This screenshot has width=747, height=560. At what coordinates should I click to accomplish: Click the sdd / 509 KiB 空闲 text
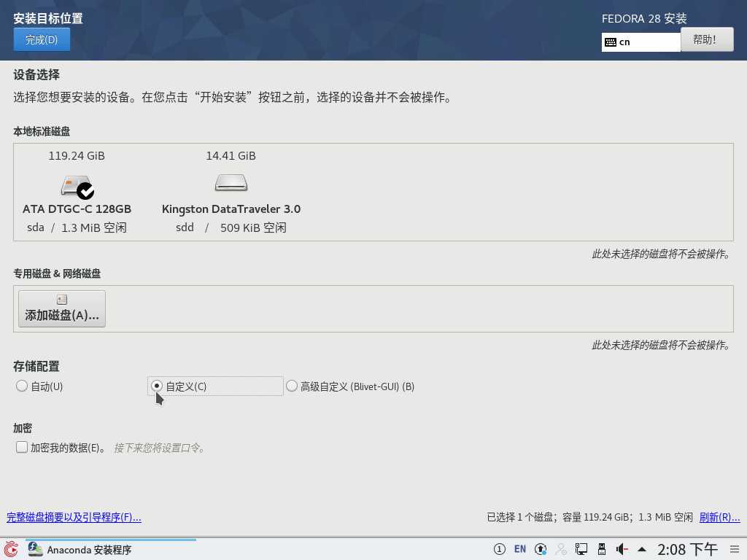tap(231, 227)
